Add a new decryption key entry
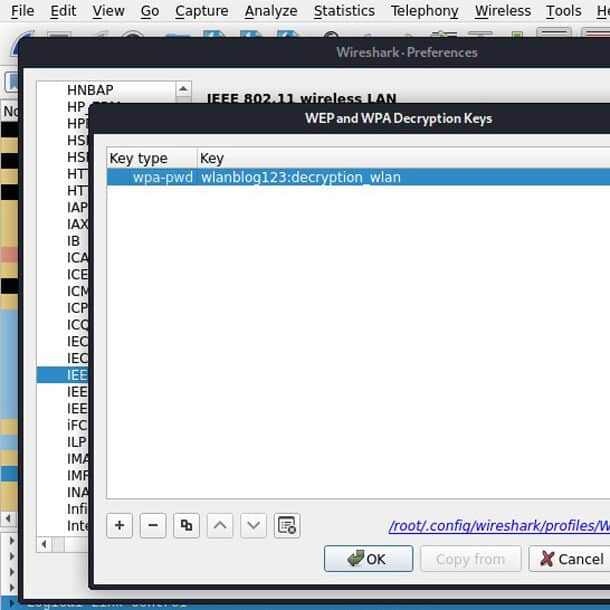The width and height of the screenshot is (610, 610). coord(119,525)
